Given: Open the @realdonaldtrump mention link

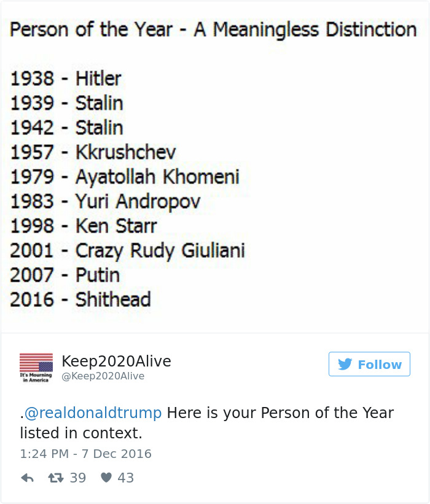Looking at the screenshot, I should pyautogui.click(x=93, y=413).
